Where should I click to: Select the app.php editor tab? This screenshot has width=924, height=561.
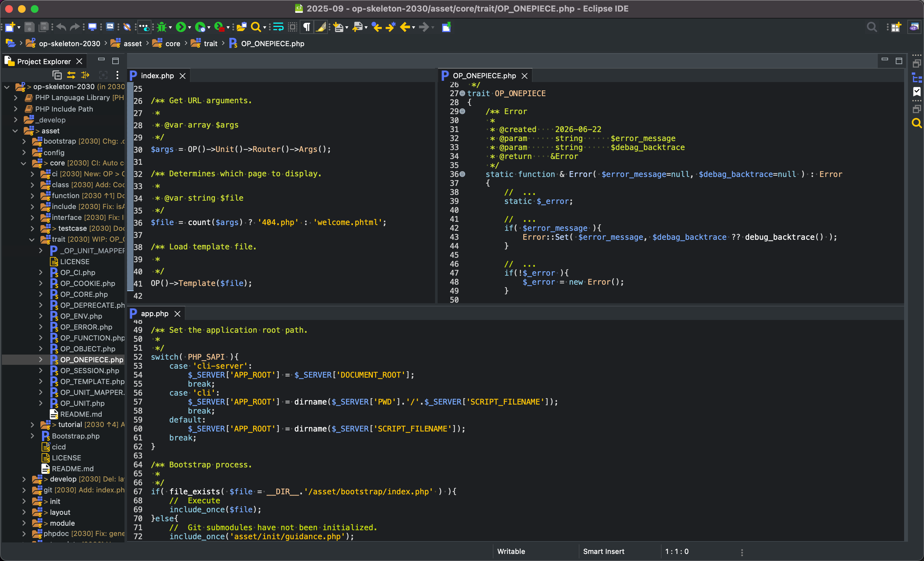point(155,314)
